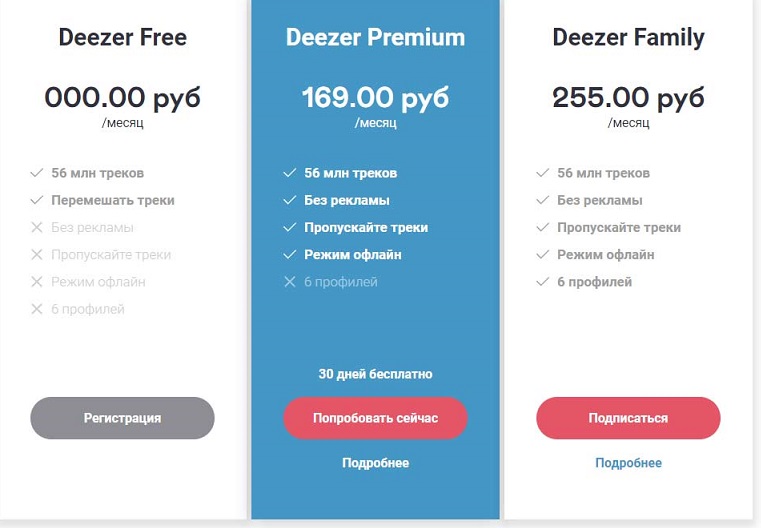
Task: Click the 30 дней бесплатно text
Action: [375, 374]
